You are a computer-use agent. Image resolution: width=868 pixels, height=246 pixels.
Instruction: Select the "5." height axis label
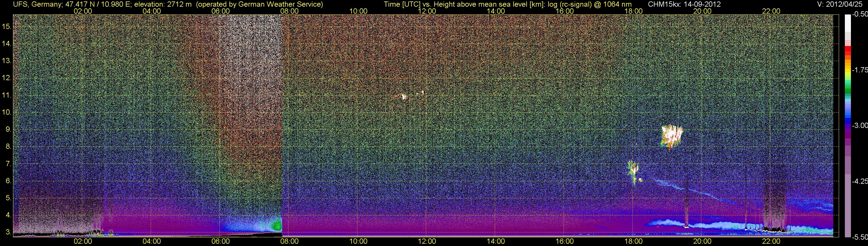pos(8,198)
